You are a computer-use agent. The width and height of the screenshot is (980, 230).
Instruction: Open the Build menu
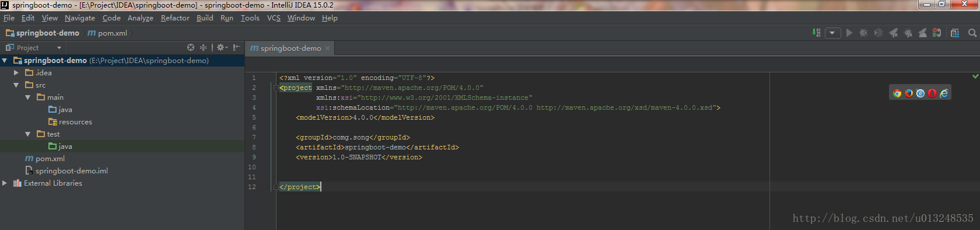[205, 18]
